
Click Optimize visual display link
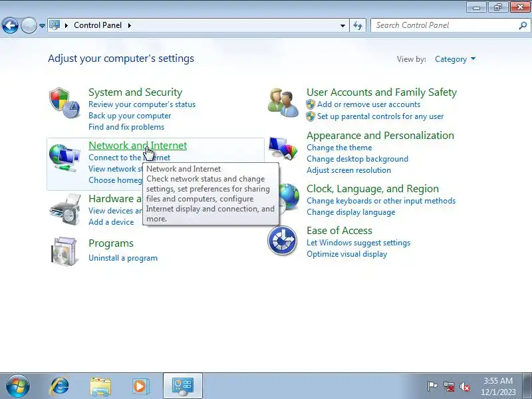pos(346,254)
